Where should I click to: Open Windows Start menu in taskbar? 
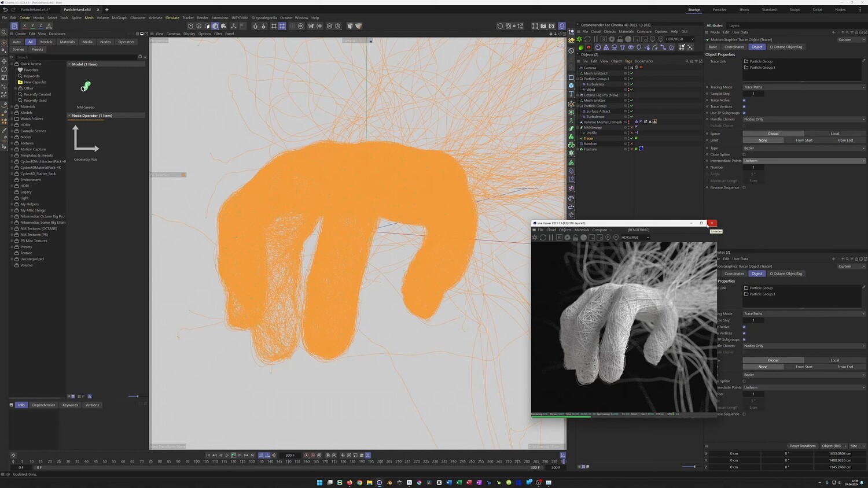point(319,482)
